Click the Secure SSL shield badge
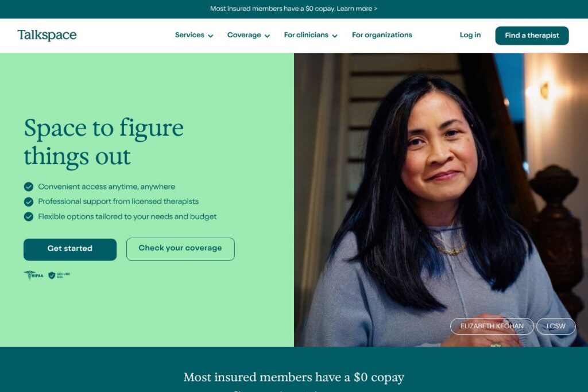The width and height of the screenshot is (588, 392). click(59, 275)
